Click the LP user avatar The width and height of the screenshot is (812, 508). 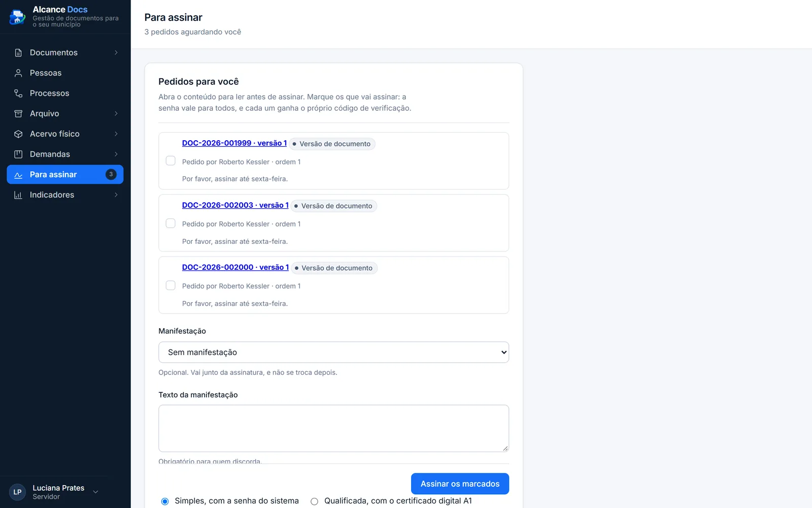pos(17,492)
